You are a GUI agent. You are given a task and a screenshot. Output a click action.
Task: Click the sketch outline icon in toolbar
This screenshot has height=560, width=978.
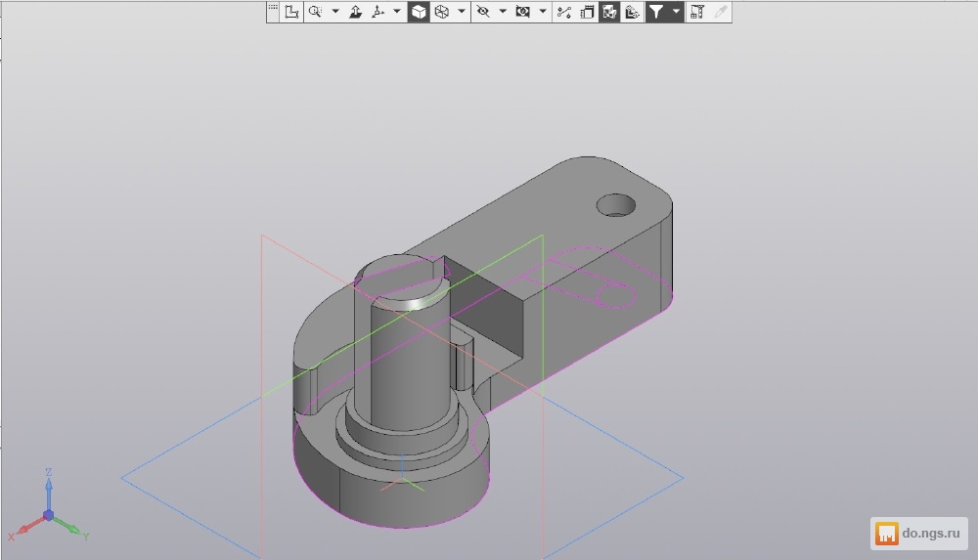[291, 12]
